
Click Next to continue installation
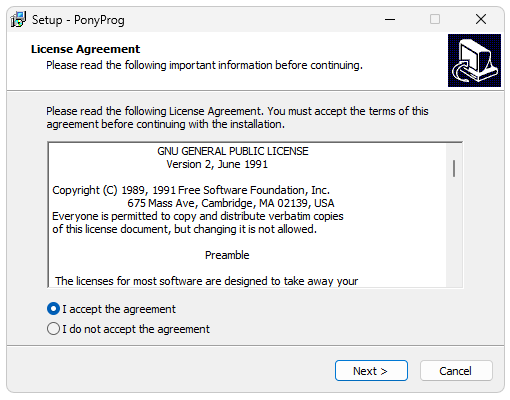(x=371, y=370)
